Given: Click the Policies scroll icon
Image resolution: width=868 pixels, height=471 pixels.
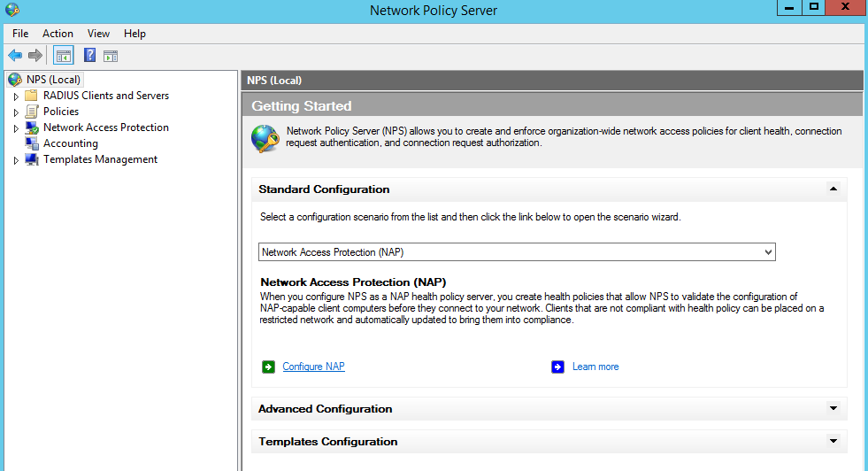Looking at the screenshot, I should pyautogui.click(x=32, y=112).
